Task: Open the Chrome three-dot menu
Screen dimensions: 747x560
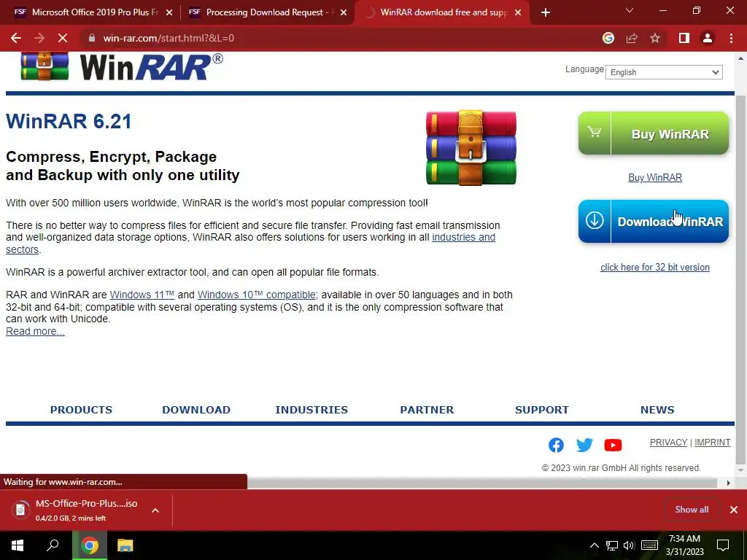Action: 731,38
